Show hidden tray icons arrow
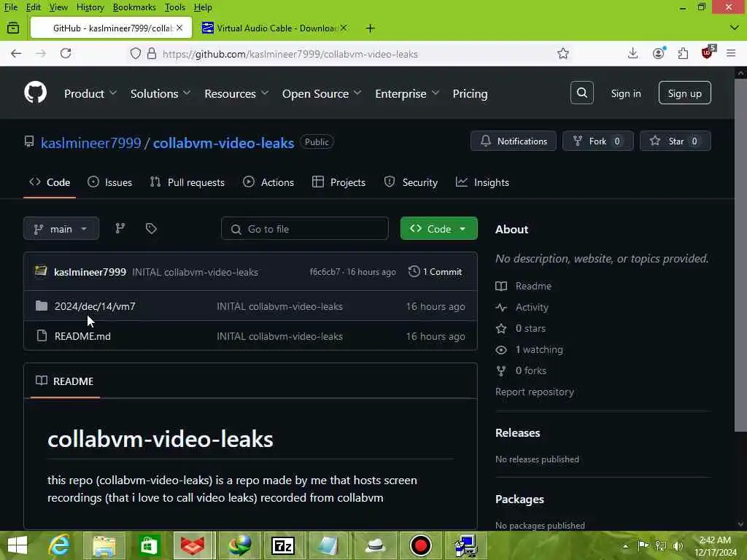The image size is (747, 560). click(x=625, y=545)
